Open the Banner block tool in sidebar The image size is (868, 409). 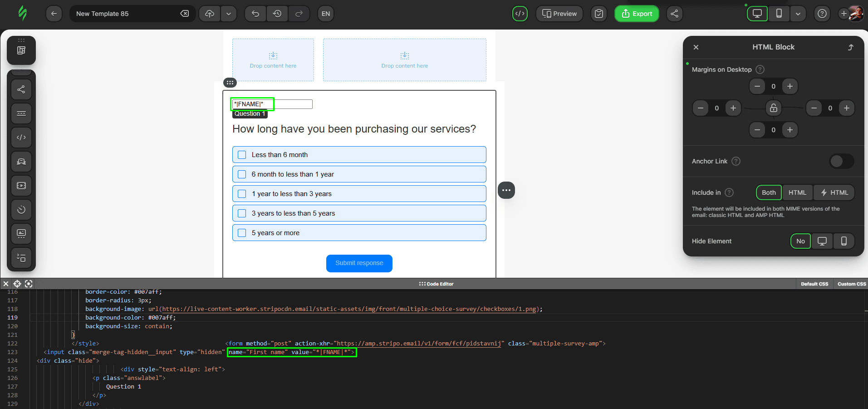point(21,162)
